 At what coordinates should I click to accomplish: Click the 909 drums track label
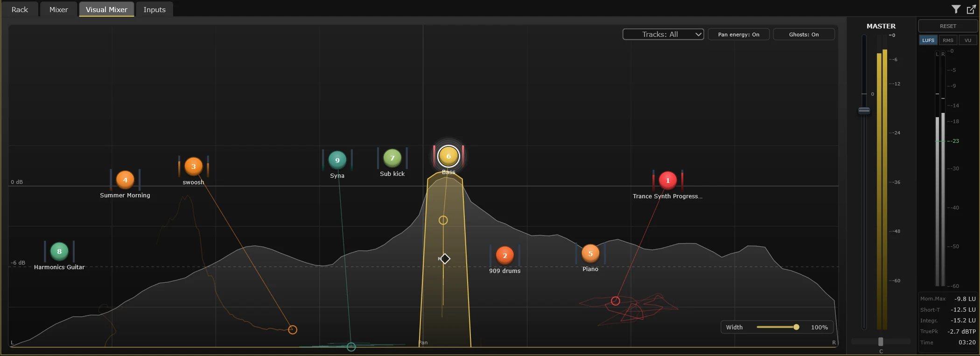pyautogui.click(x=504, y=271)
